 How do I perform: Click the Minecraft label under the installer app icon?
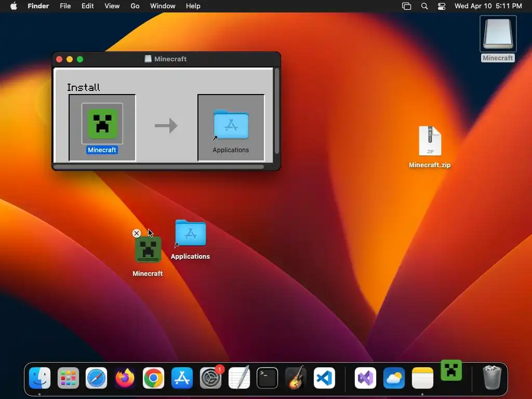102,150
